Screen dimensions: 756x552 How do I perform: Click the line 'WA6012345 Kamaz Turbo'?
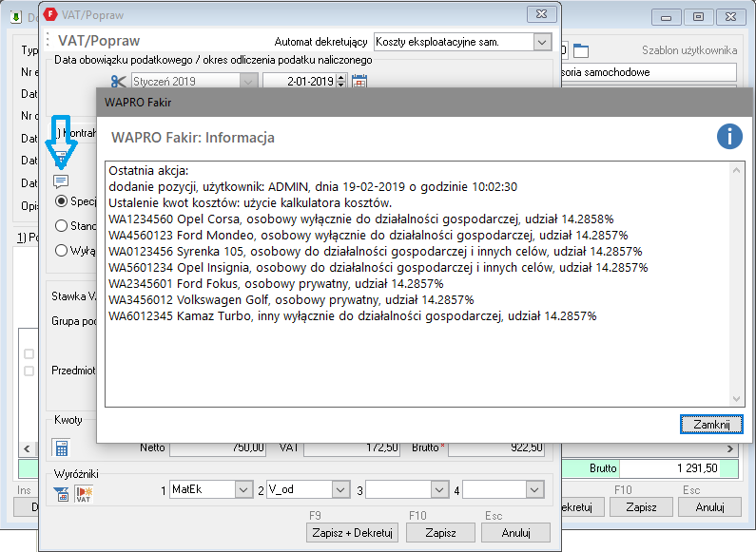[353, 316]
